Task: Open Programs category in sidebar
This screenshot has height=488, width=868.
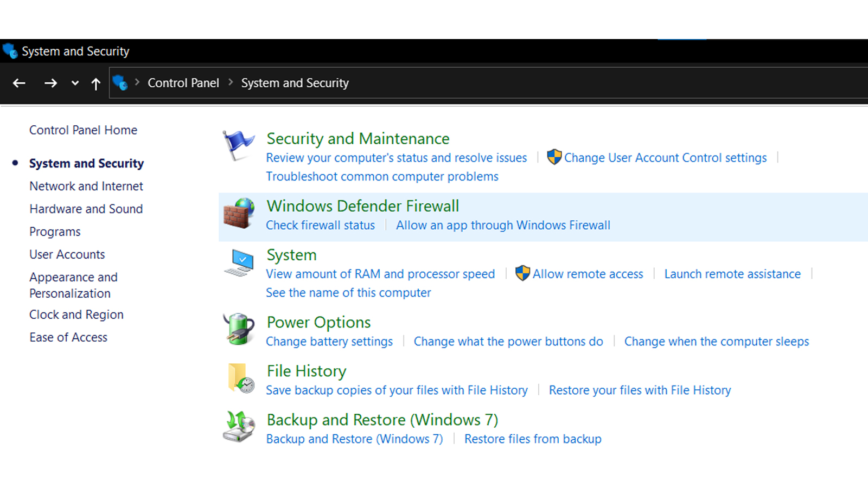Action: coord(55,232)
